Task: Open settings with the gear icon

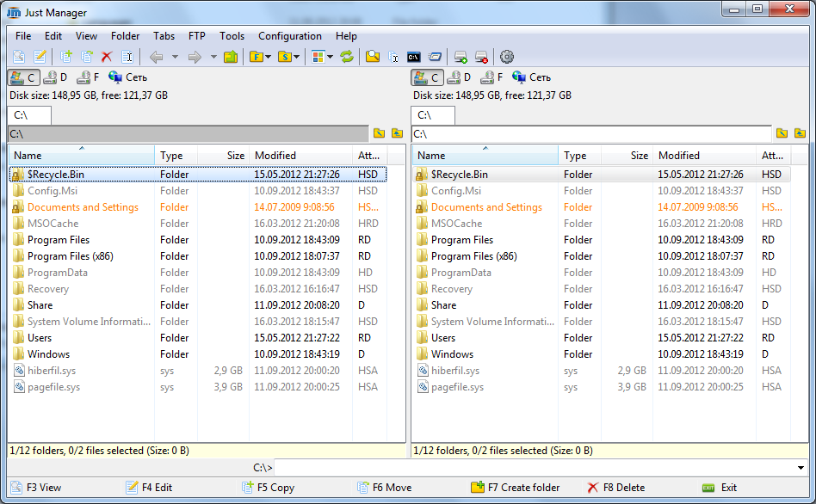Action: tap(507, 56)
